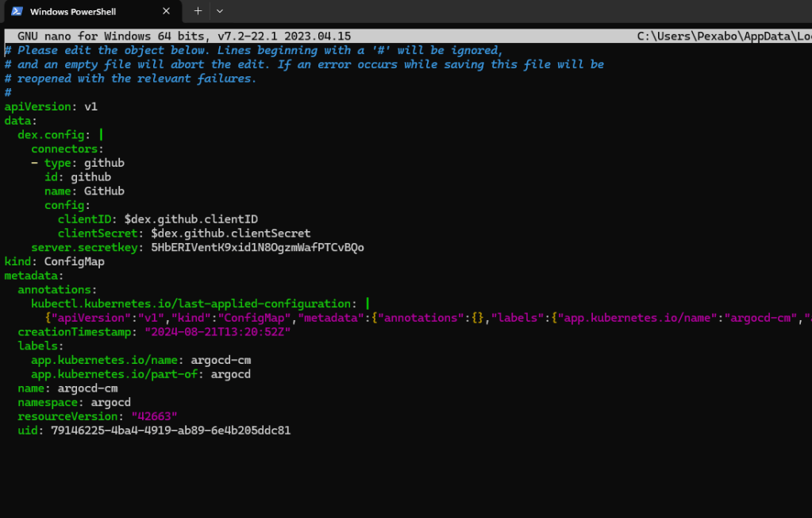The height and width of the screenshot is (518, 812).
Task: Click the last-applied-configuration annotation key
Action: [x=190, y=303]
